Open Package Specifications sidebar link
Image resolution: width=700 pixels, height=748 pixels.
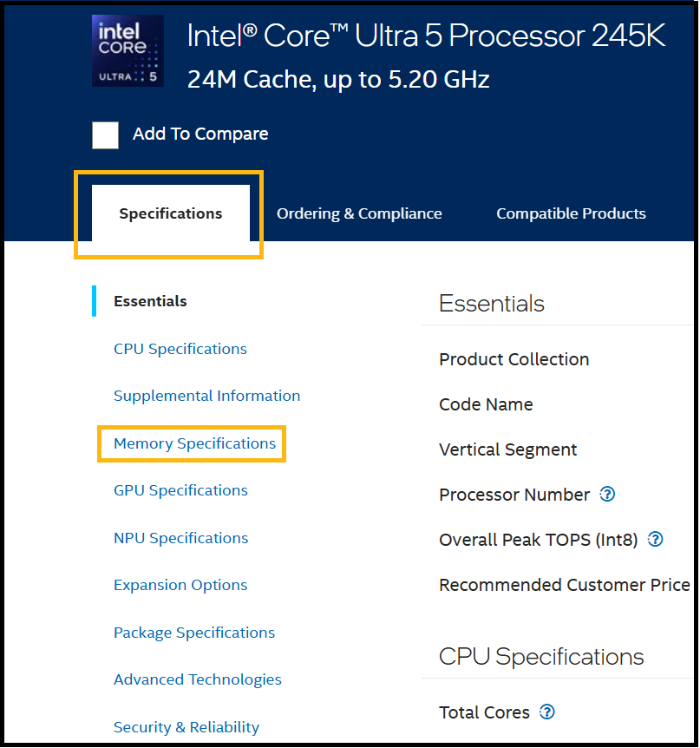coord(194,633)
